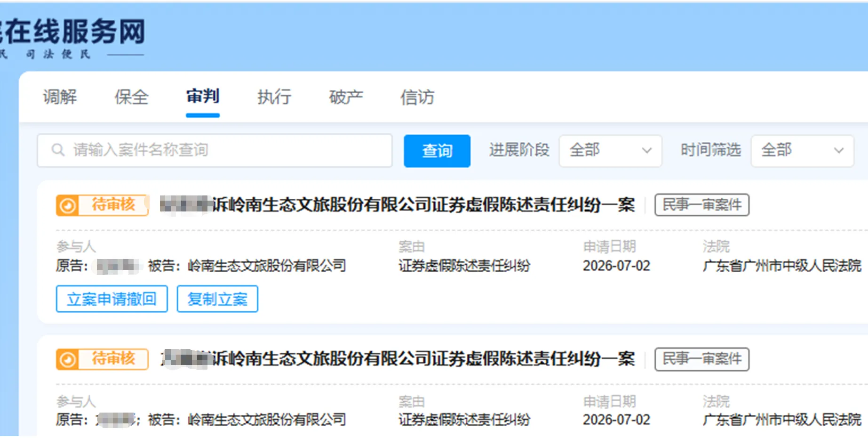This screenshot has height=438, width=868.
Task: Open the 进展阶段 dropdown
Action: click(610, 150)
